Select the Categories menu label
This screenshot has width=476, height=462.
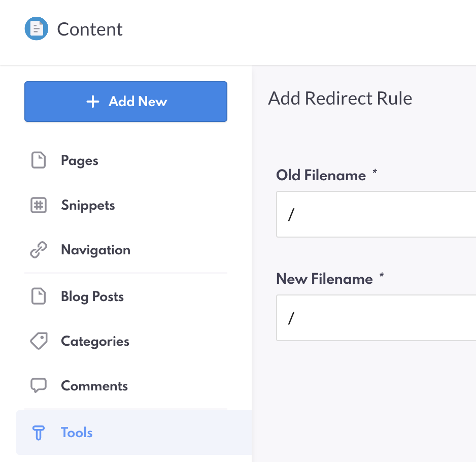pyautogui.click(x=95, y=341)
